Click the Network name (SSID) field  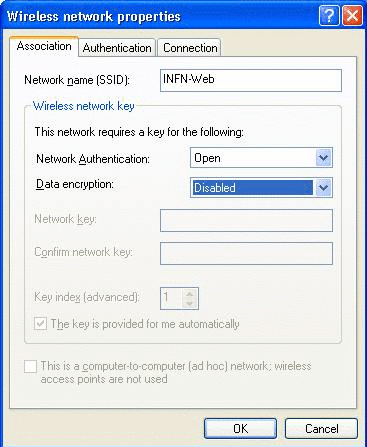251,80
